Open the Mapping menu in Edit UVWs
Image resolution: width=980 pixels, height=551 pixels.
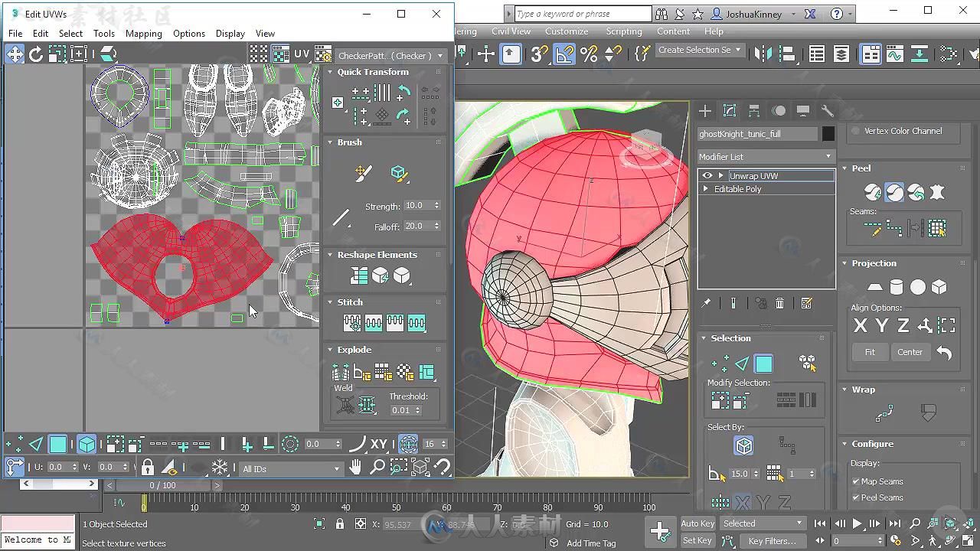(x=143, y=34)
